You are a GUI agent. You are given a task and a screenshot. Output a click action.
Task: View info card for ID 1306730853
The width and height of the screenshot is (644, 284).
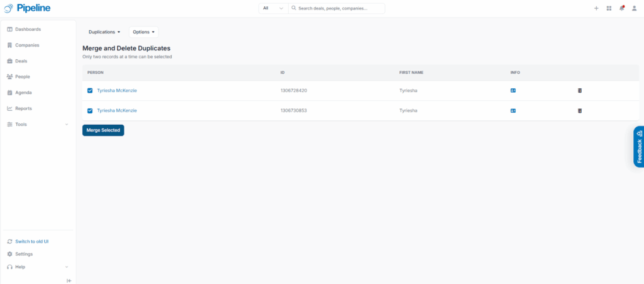pos(513,111)
